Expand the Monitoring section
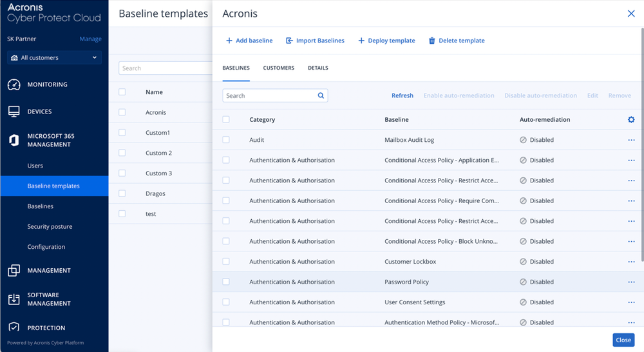This screenshot has width=644, height=352. (54, 84)
